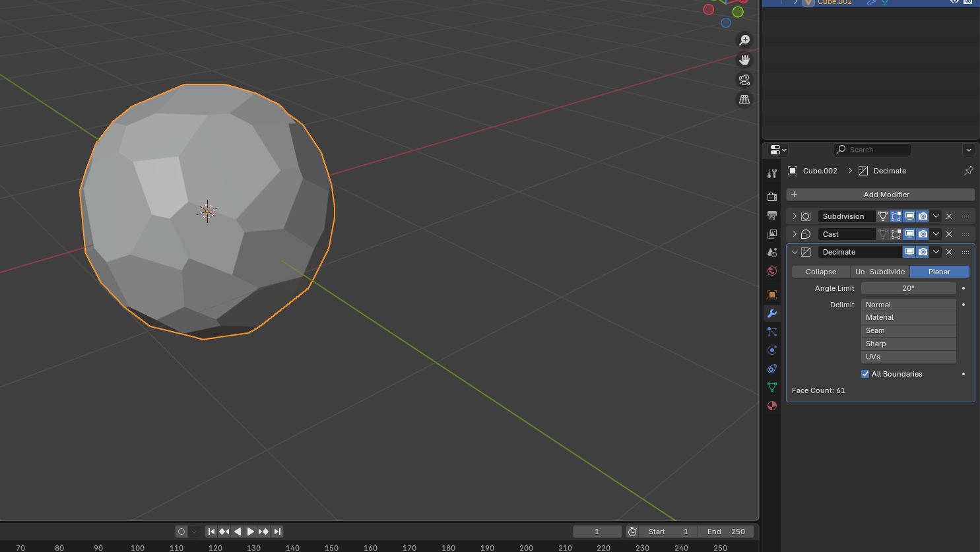The height and width of the screenshot is (552, 980).
Task: Select the Planar decimate mode
Action: point(940,272)
